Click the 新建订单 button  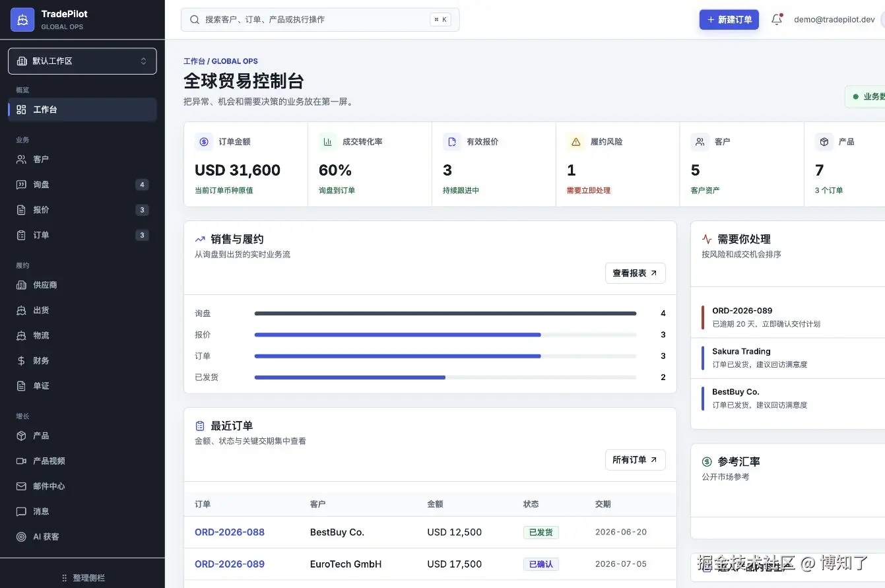(x=729, y=20)
